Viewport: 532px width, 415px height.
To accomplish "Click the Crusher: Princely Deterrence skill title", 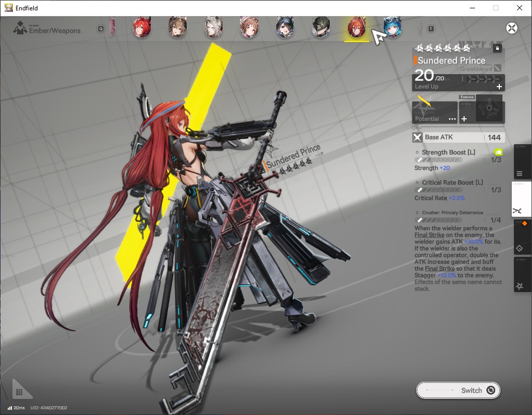I will (452, 212).
